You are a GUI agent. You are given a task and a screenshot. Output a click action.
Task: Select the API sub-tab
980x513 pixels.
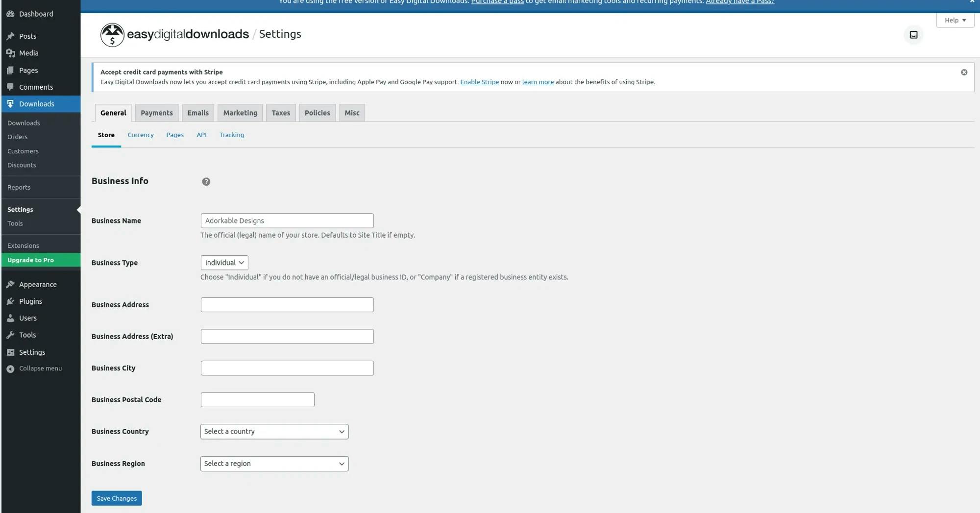click(201, 135)
